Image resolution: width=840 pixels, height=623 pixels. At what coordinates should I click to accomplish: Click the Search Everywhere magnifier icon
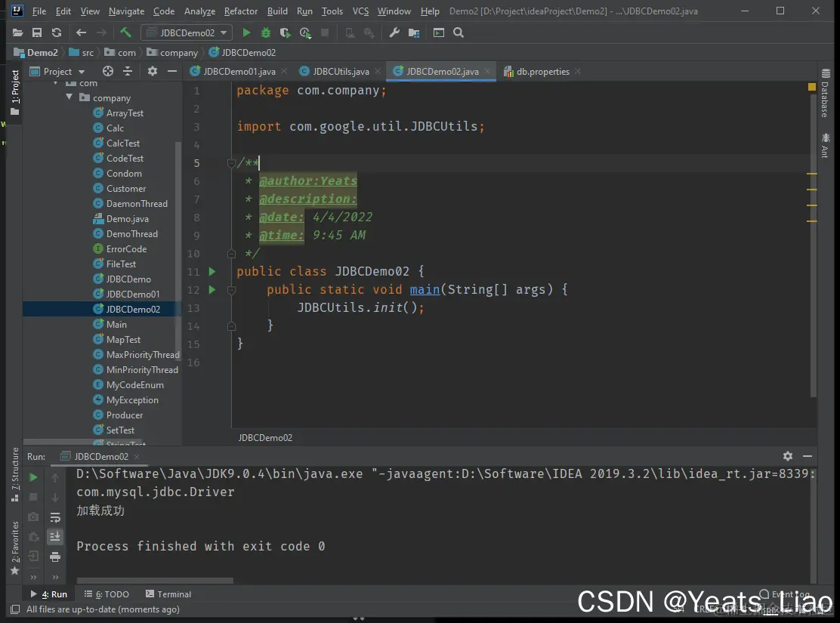[x=459, y=32]
